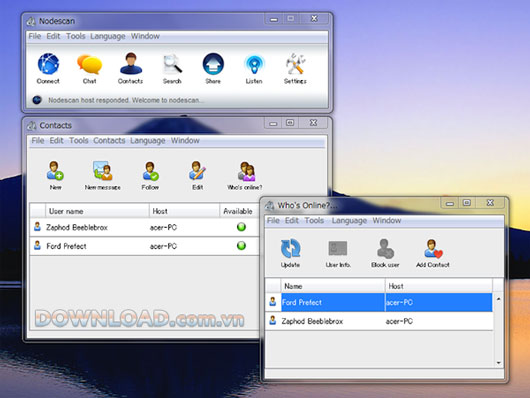The height and width of the screenshot is (398, 530).
Task: Click New message icon in Contacts
Action: [102, 171]
